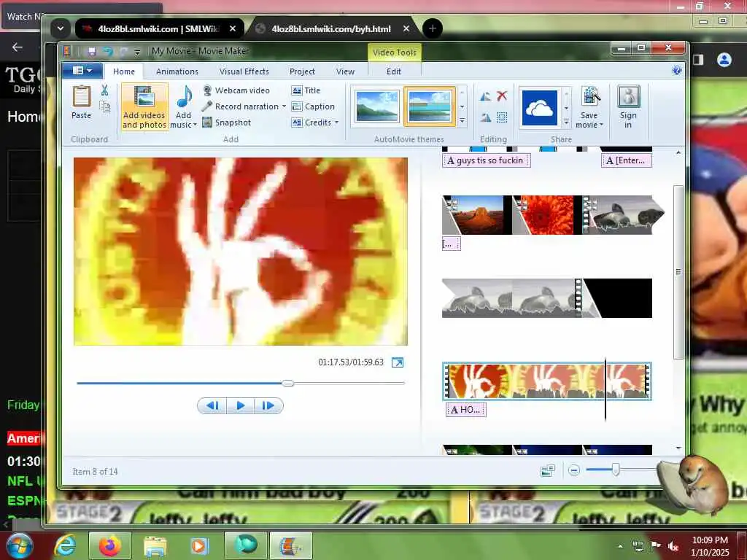Open Customize Quick Access Toolbar dropdown
This screenshot has width=747, height=560.
point(137,52)
